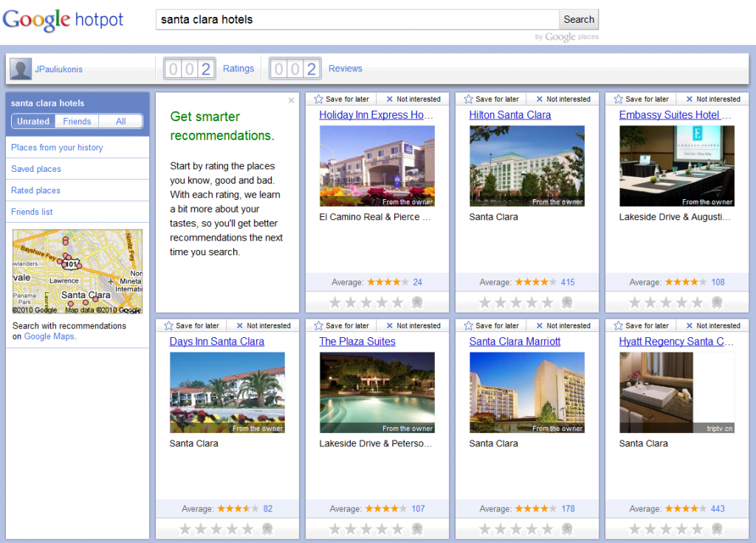Open the JPauliukonis profile avatar
This screenshot has width=756, height=543.
pyautogui.click(x=21, y=69)
